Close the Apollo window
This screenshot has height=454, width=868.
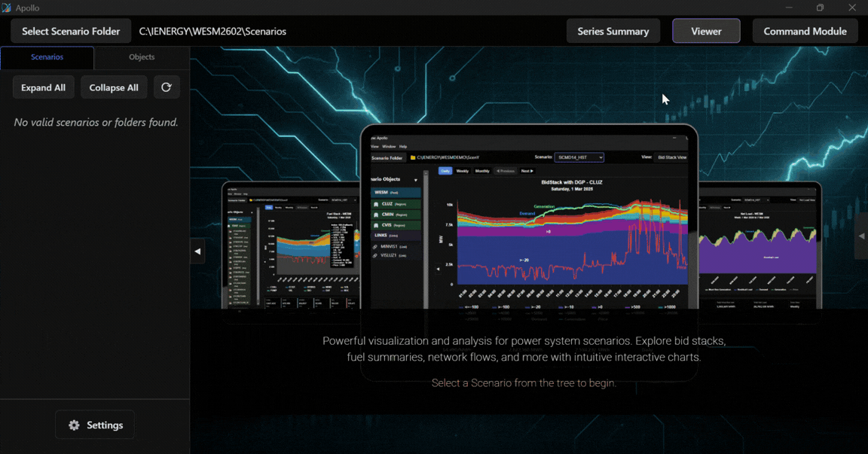[x=852, y=8]
